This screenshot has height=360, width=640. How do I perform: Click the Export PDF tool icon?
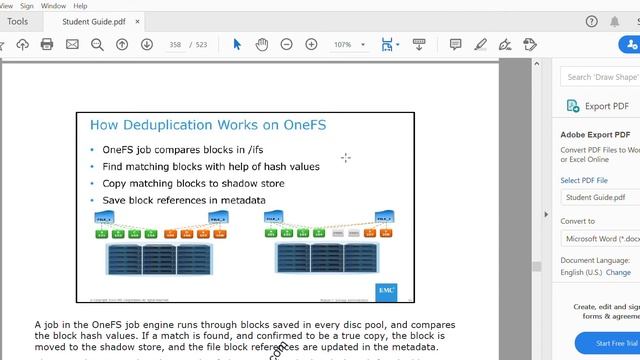click(x=573, y=106)
